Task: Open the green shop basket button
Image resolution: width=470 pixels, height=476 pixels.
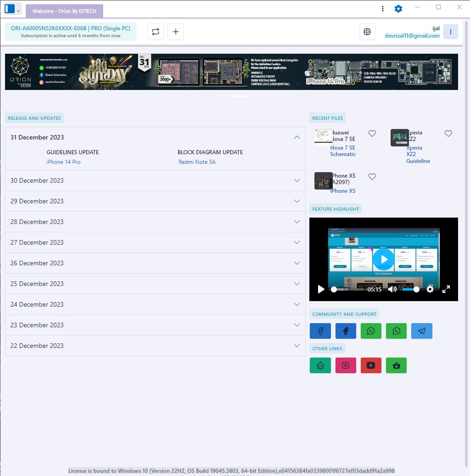Action: point(396,365)
